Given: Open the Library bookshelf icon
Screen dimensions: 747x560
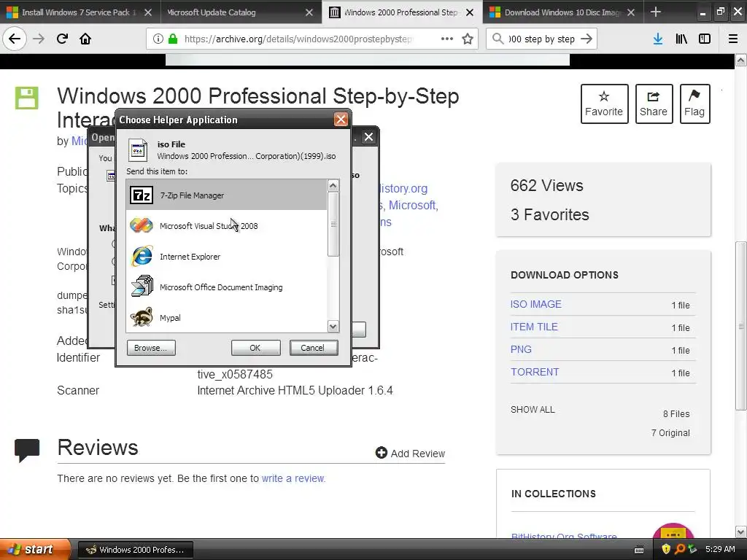Looking at the screenshot, I should pos(681,39).
